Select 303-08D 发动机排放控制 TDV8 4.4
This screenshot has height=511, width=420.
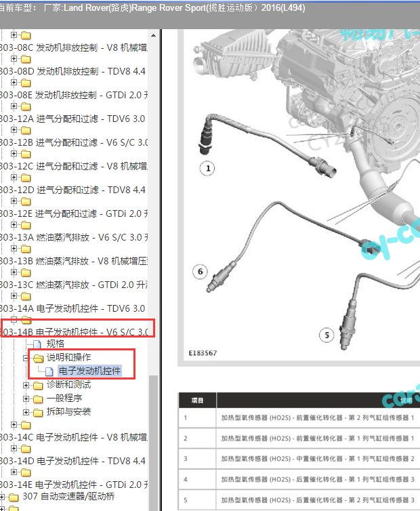pyautogui.click(x=72, y=71)
